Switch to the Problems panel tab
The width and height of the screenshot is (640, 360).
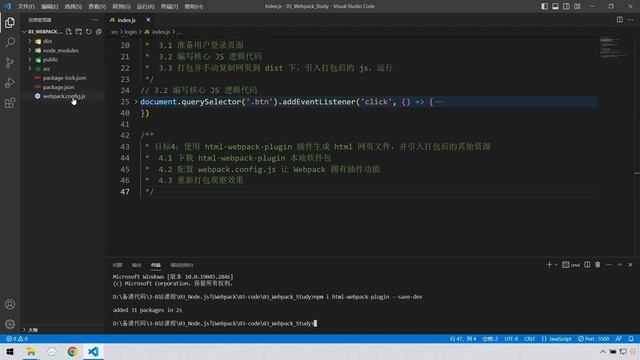tap(118, 265)
